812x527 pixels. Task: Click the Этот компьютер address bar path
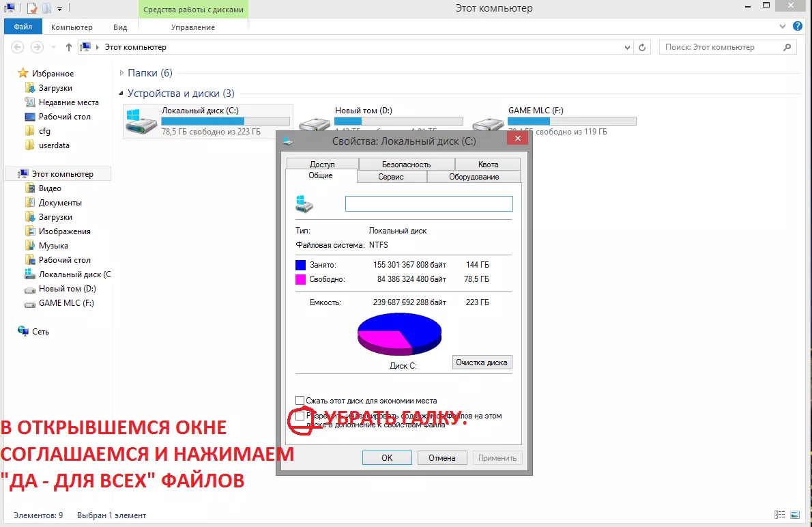click(x=136, y=47)
